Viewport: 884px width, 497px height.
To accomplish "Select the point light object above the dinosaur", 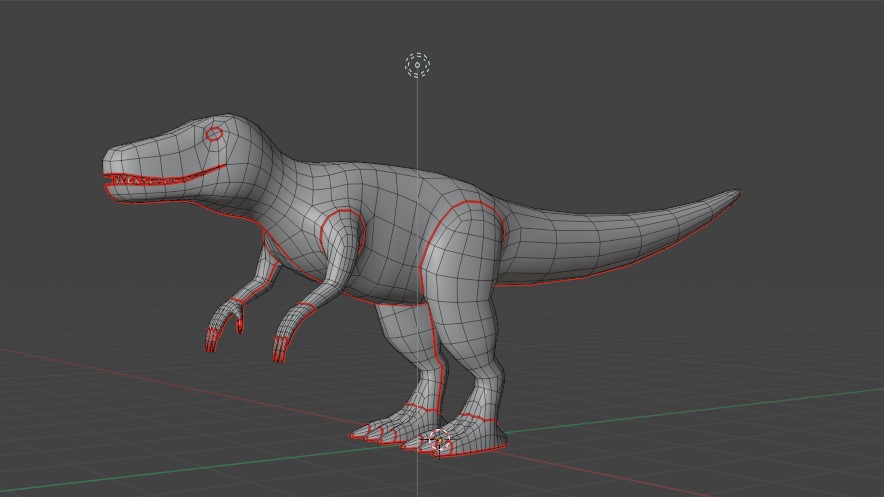I will coord(417,66).
